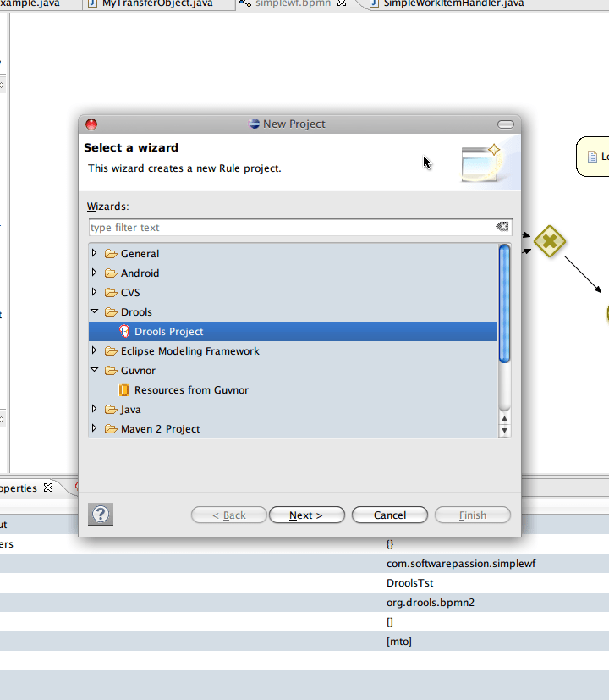Click the [] property value
Screen dimensions: 609x700
point(389,622)
